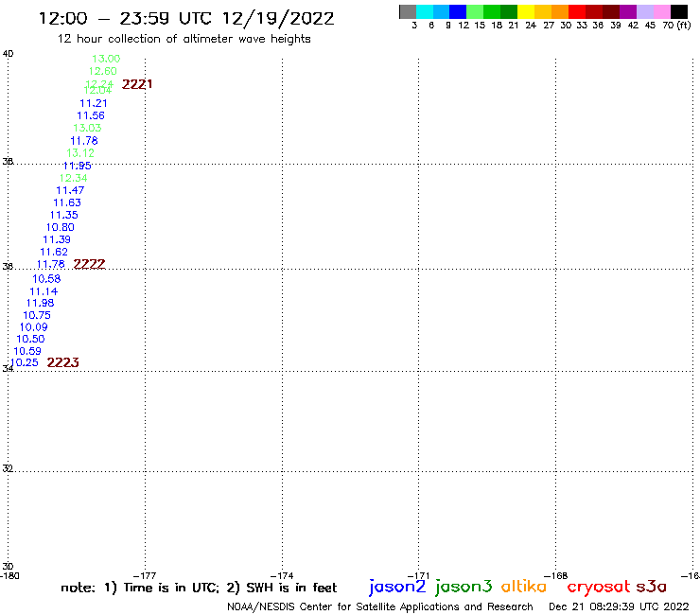The height and width of the screenshot is (615, 700).
Task: Select the orange legend color swatch
Action: click(x=560, y=11)
